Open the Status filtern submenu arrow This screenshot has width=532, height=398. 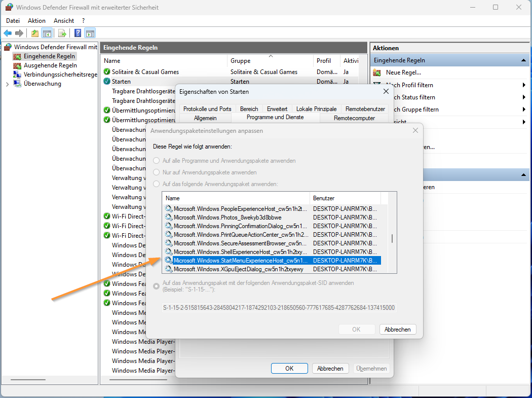(524, 97)
